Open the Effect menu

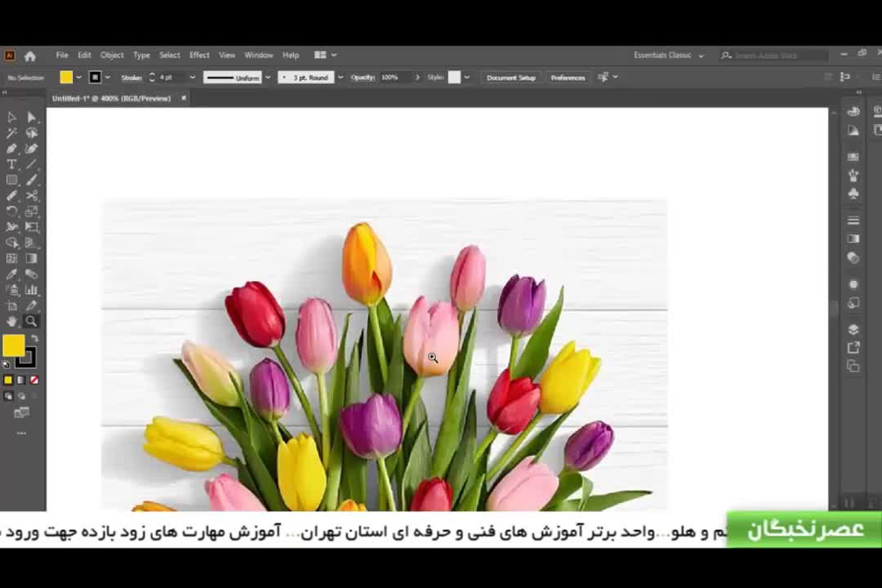point(199,56)
